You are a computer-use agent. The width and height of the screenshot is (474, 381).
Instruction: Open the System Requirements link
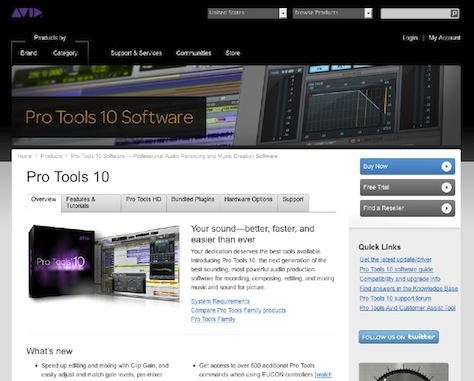[x=220, y=301]
